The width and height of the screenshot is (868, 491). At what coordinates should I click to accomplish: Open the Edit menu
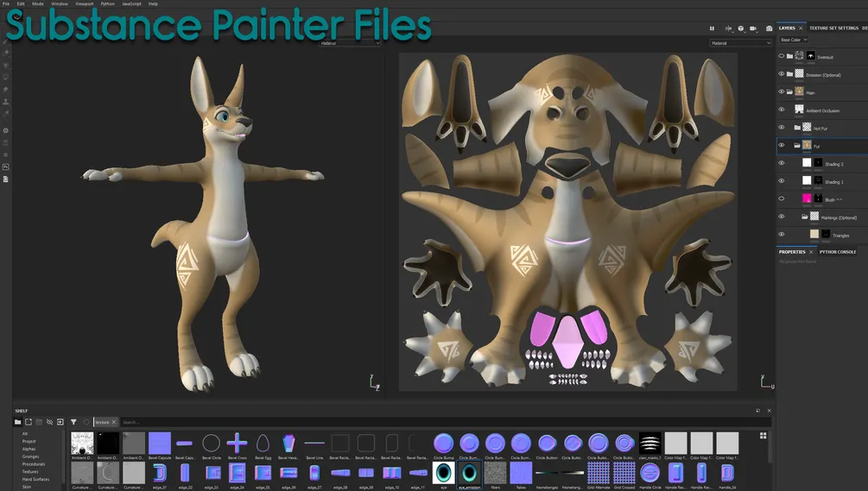click(x=21, y=3)
